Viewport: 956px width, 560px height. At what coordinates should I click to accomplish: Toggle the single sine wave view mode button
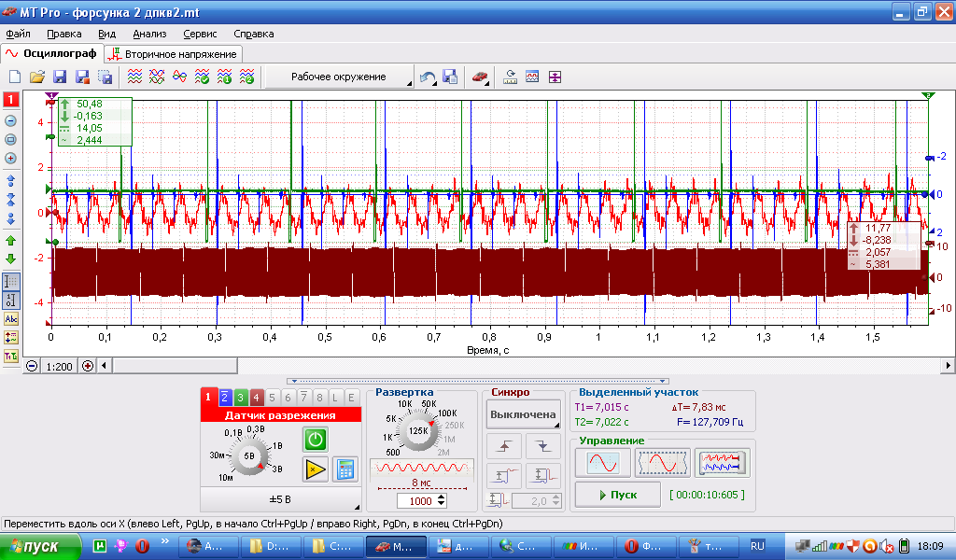point(603,463)
